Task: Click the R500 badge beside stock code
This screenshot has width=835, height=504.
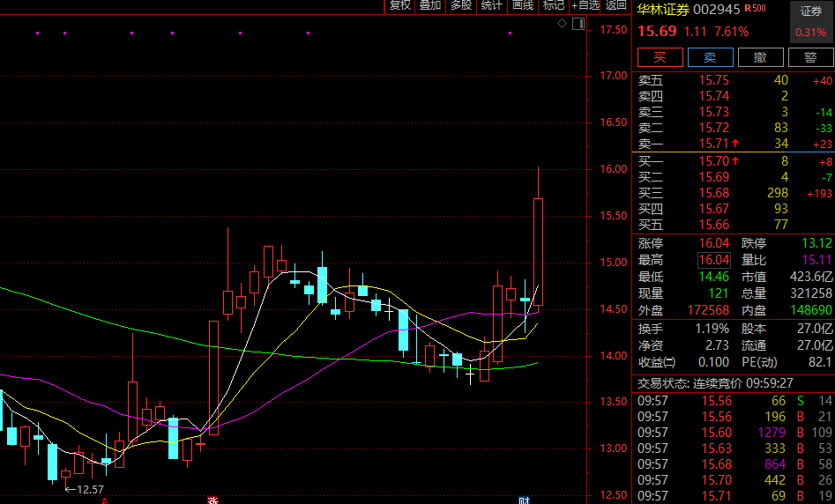Action: 755,9
